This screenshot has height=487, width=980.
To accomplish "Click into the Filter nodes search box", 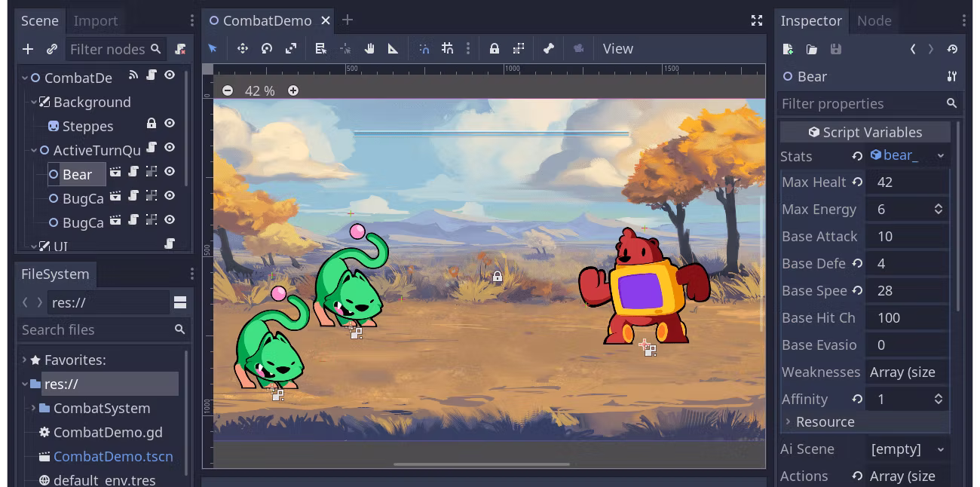I will pyautogui.click(x=115, y=49).
